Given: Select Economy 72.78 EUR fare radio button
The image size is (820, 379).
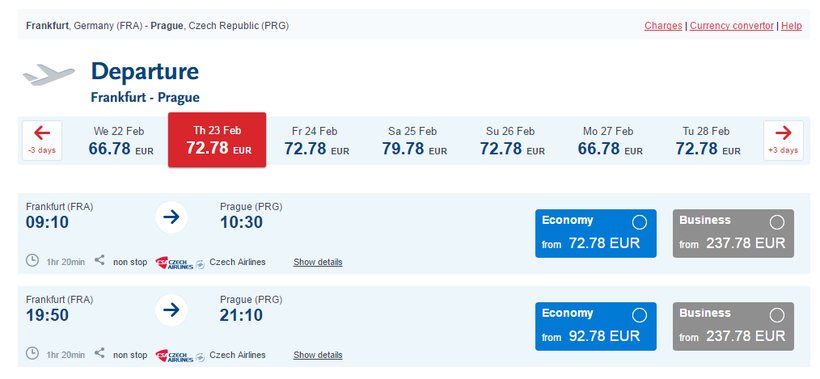Looking at the screenshot, I should [x=639, y=222].
